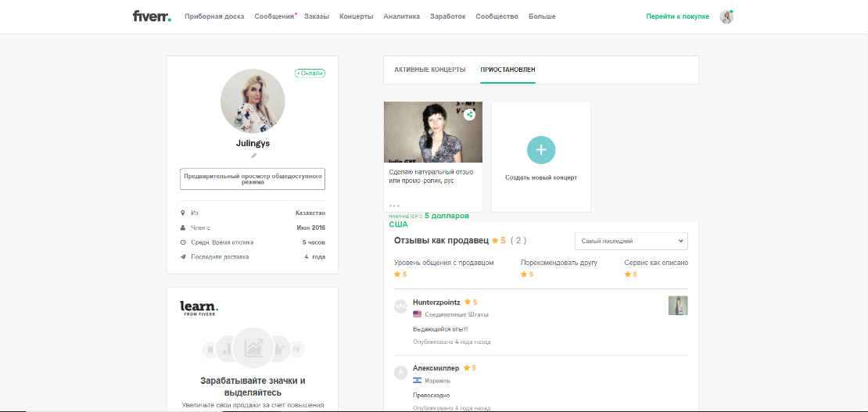Click the Казахстан value
The image size is (868, 412).
pyautogui.click(x=310, y=213)
